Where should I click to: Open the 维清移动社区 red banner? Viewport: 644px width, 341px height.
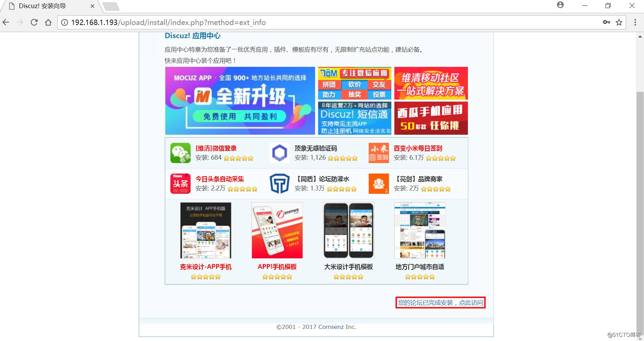tap(431, 83)
